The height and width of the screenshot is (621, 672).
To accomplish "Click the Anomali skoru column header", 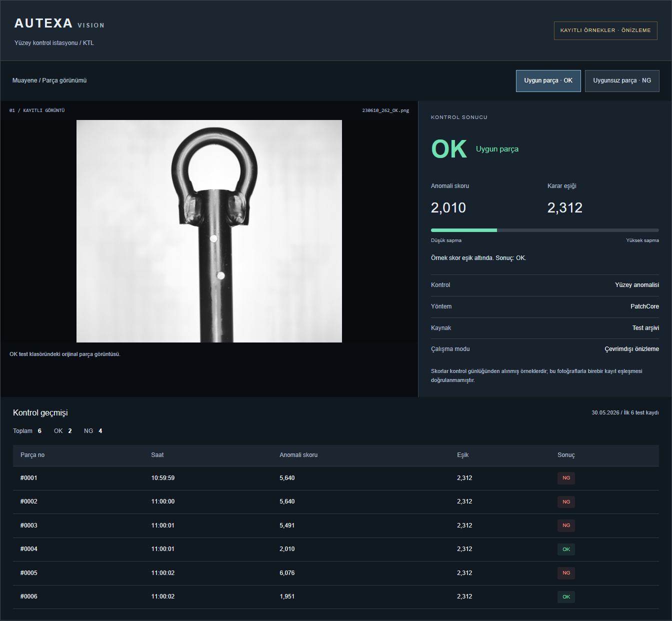I will click(x=298, y=455).
